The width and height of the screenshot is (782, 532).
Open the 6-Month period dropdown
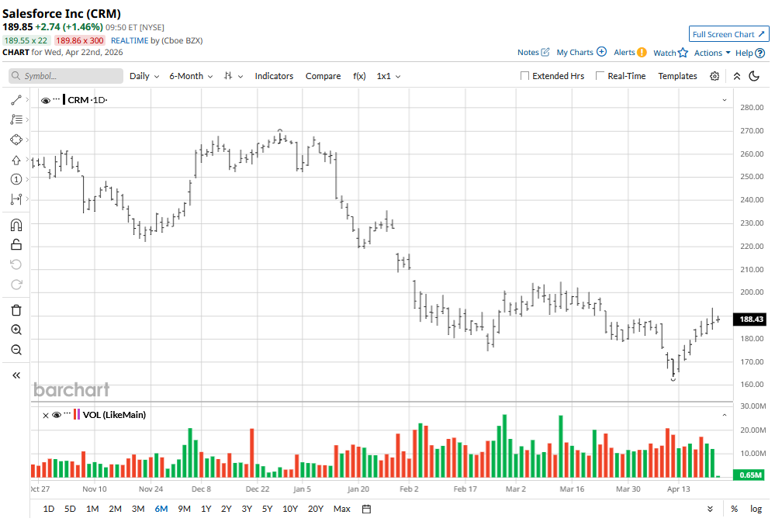click(191, 76)
